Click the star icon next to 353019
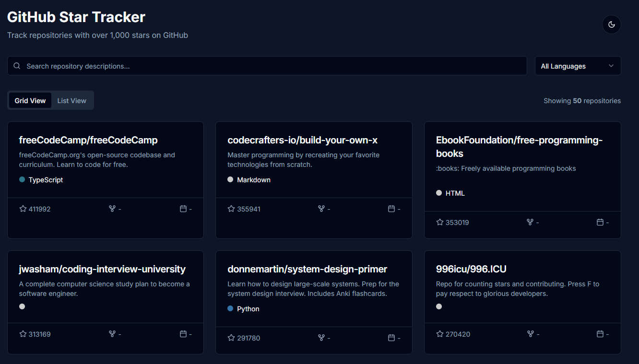 coord(440,222)
